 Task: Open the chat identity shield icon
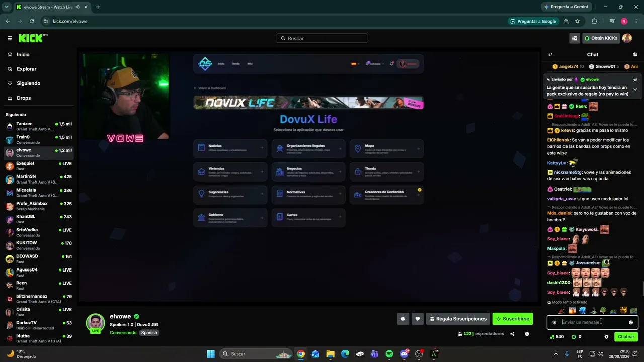pos(554,322)
